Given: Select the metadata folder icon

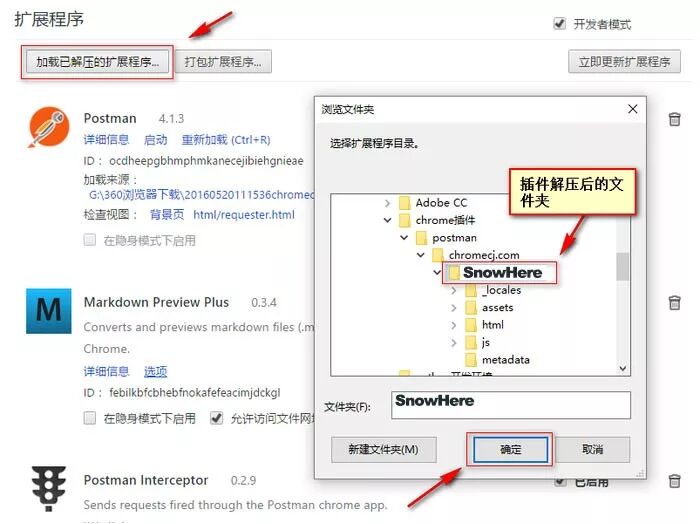Looking at the screenshot, I should click(x=471, y=360).
